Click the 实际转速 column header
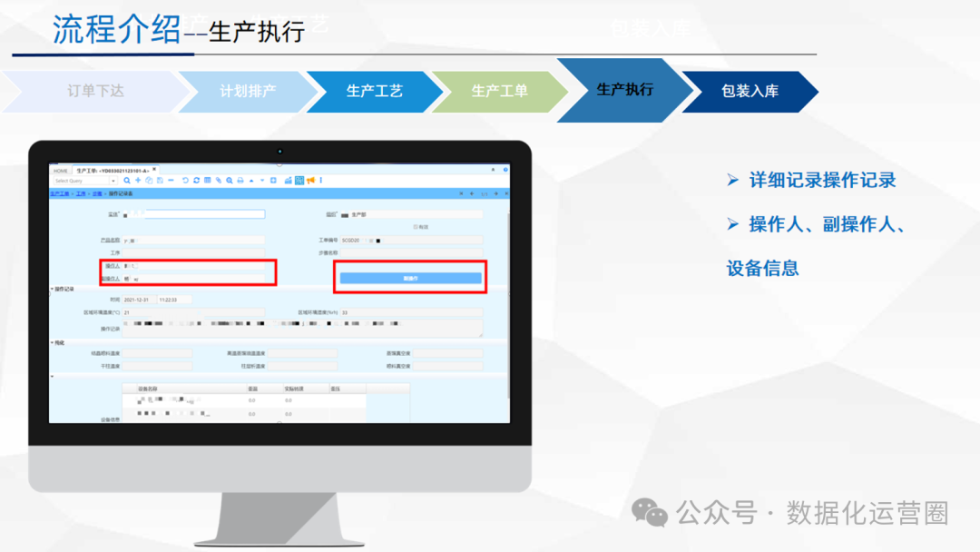 pyautogui.click(x=306, y=389)
